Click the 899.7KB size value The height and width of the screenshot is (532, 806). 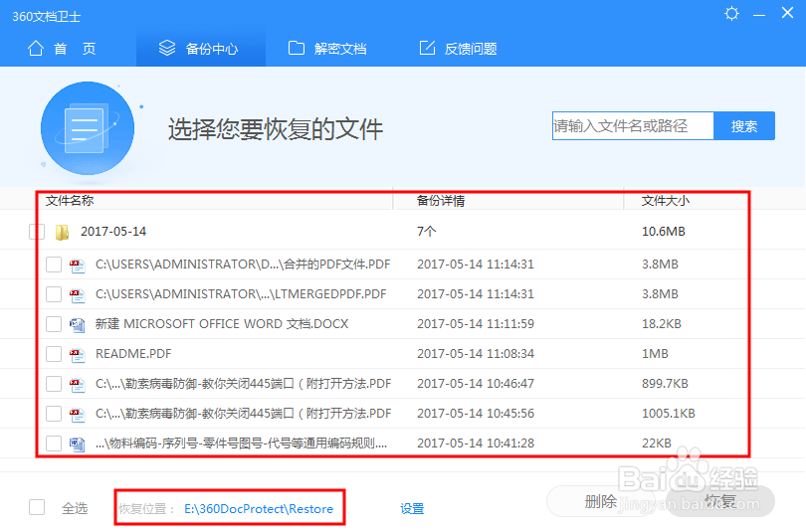tap(665, 384)
